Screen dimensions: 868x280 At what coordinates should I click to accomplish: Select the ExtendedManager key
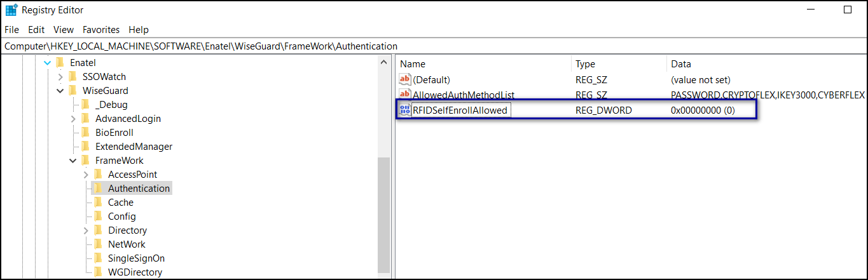(134, 147)
